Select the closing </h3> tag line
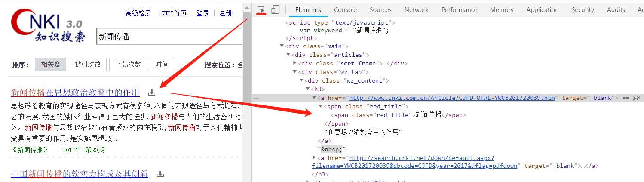Viewport: 644px width, 182px height. coord(320,175)
